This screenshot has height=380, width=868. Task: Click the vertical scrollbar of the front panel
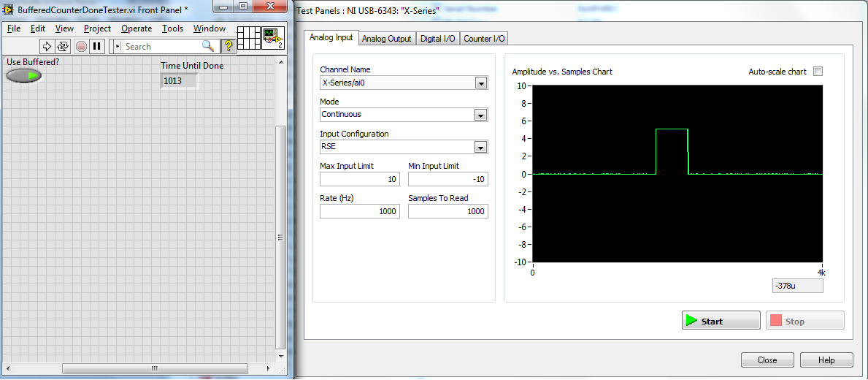click(281, 238)
